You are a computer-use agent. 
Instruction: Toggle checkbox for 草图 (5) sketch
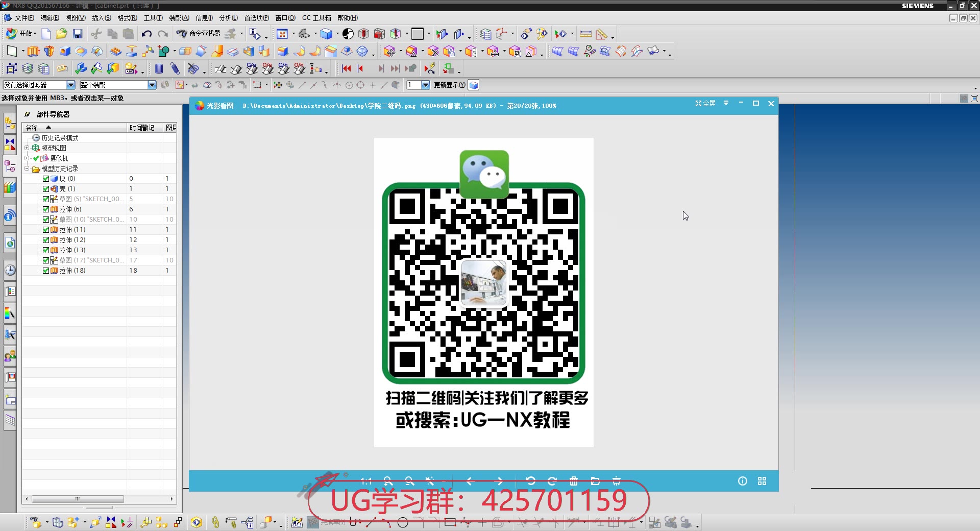point(46,199)
